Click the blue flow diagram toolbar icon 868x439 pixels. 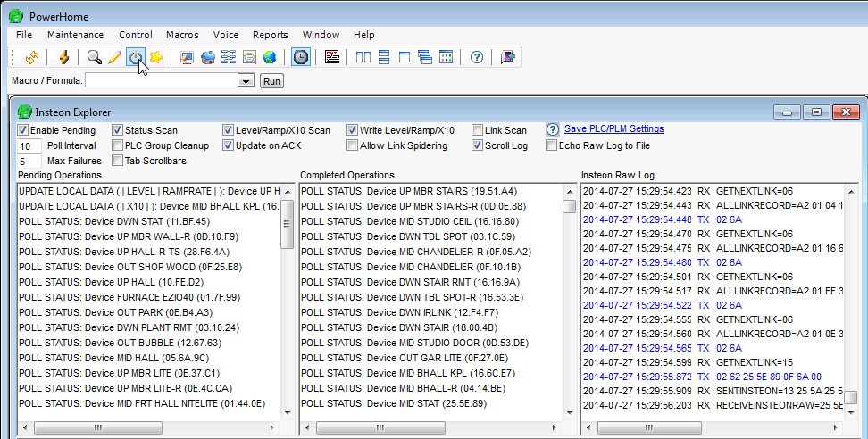[x=228, y=57]
